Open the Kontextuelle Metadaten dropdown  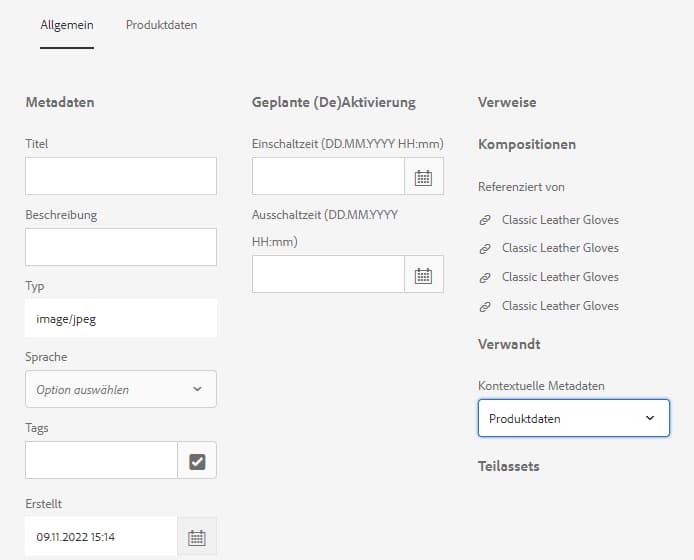tap(573, 418)
